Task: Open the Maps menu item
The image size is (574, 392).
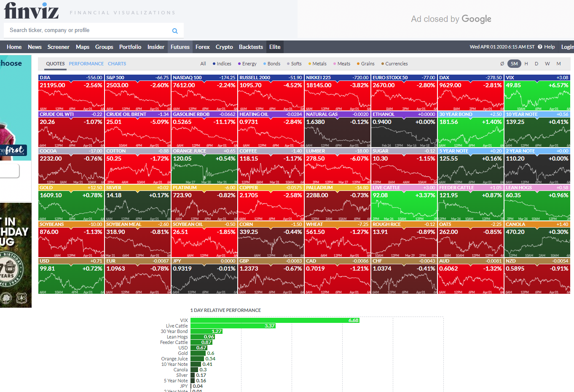Action: (x=83, y=47)
